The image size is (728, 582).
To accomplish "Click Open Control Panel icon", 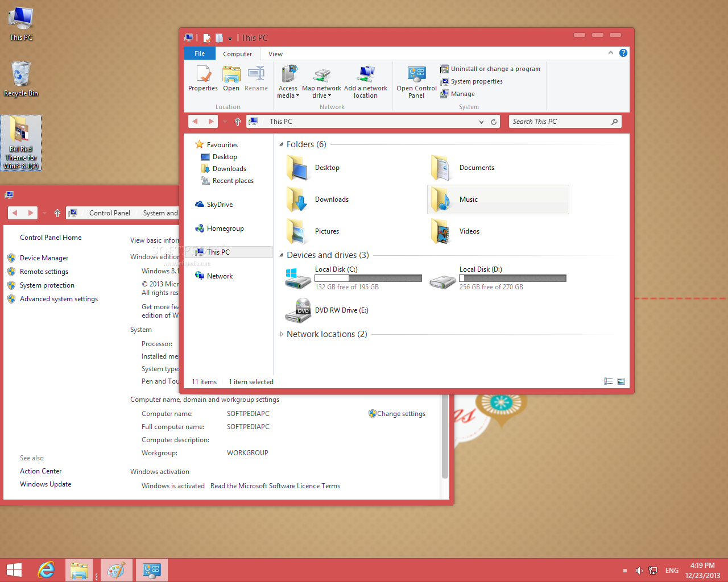I will coord(417,82).
